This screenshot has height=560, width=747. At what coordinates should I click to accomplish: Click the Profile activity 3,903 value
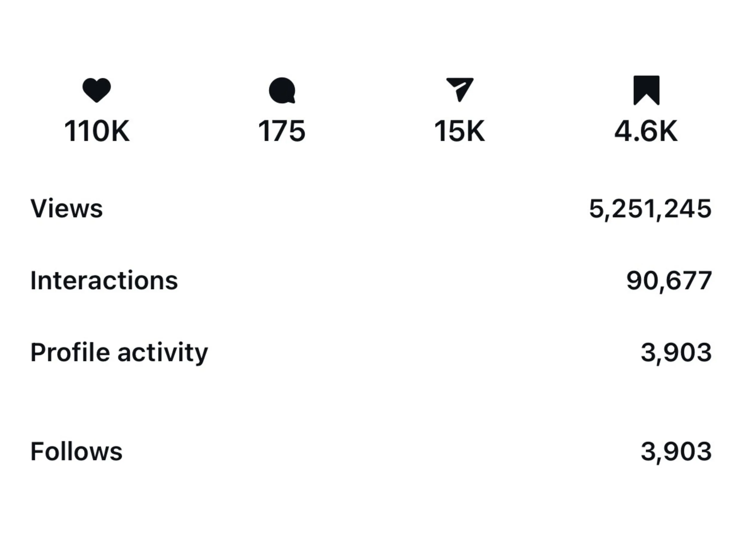click(x=676, y=353)
